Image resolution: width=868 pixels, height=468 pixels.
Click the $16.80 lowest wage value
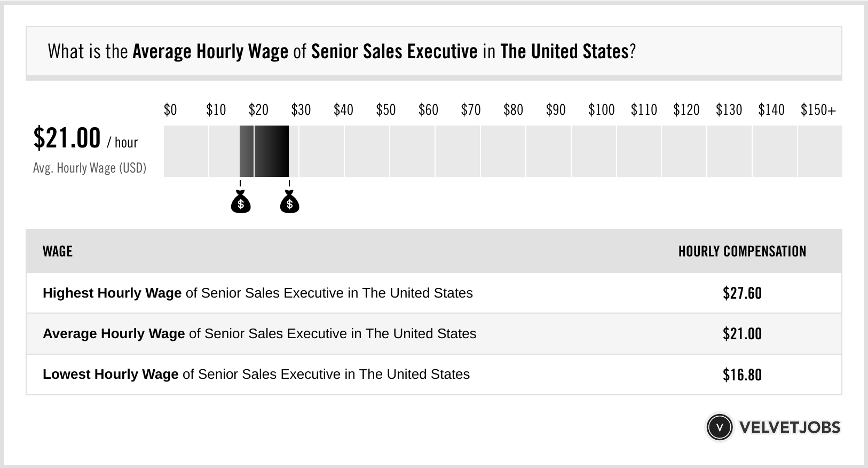coord(742,375)
